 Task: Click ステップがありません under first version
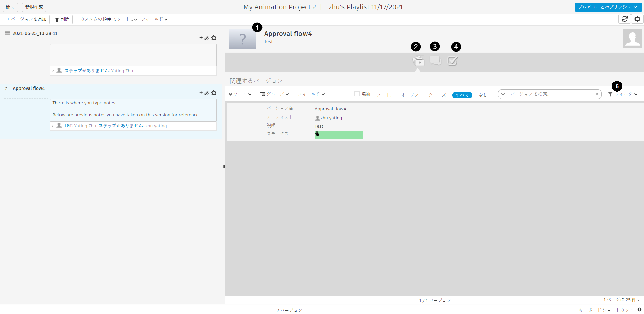[87, 71]
